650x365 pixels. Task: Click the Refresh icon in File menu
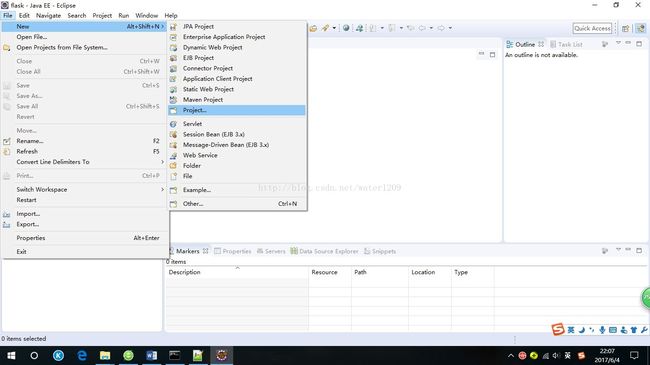7,151
